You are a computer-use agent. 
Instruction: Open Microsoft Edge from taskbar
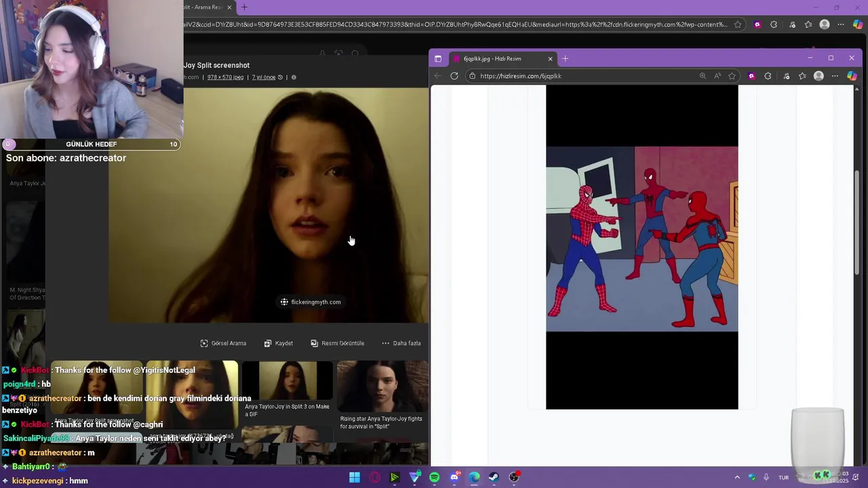pos(474,477)
